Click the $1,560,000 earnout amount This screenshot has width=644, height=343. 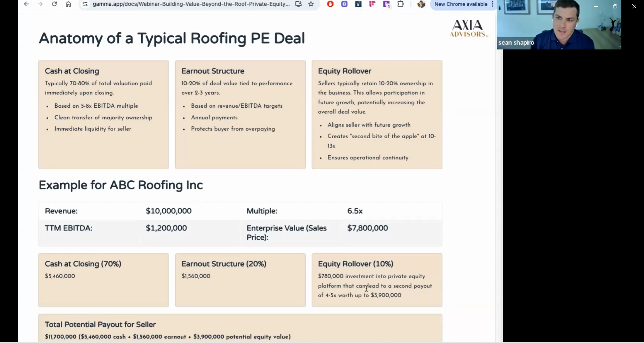pyautogui.click(x=196, y=276)
